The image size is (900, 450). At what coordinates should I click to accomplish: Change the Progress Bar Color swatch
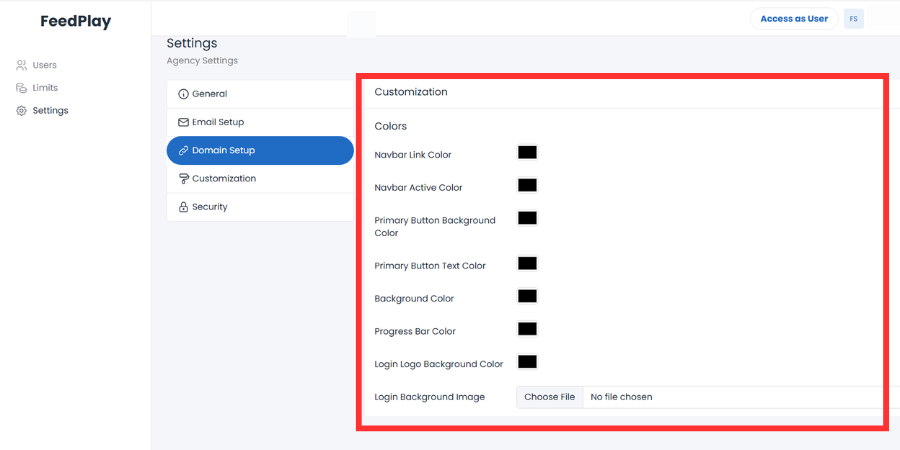click(527, 329)
